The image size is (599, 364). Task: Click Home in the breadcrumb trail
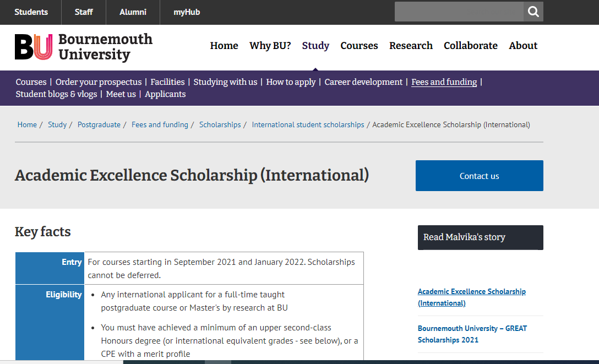(x=27, y=124)
